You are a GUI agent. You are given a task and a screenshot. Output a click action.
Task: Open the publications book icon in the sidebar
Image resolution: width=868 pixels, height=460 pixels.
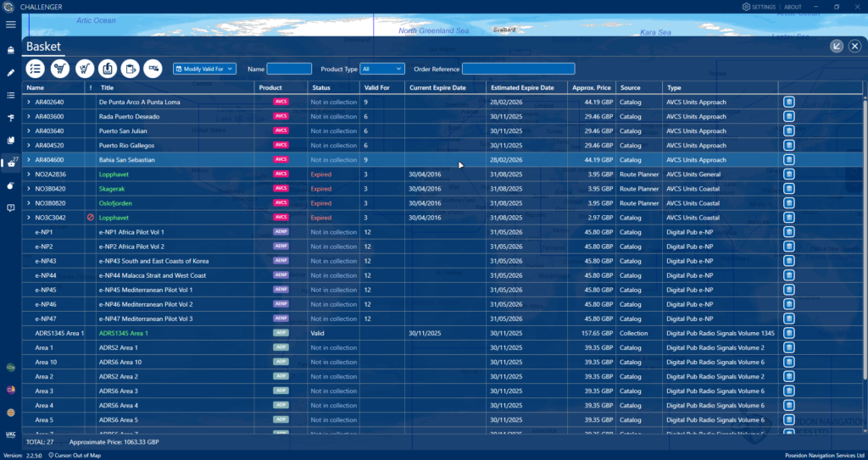coord(10,141)
